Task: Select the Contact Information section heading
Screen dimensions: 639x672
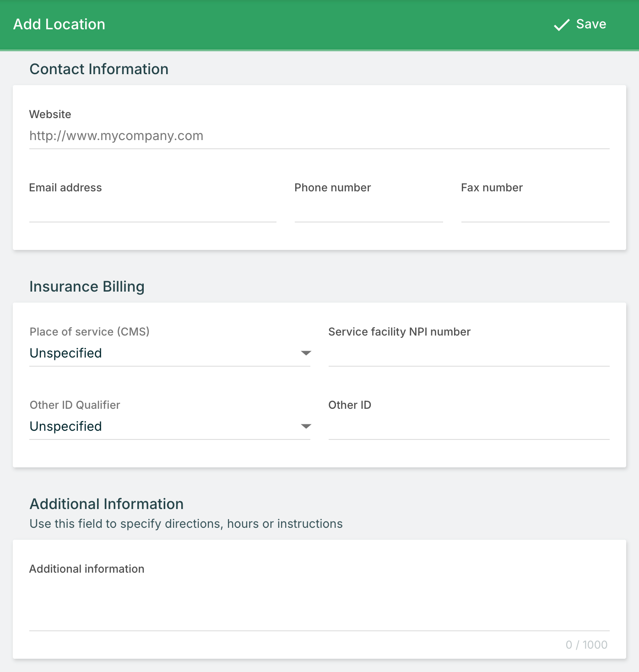Action: tap(99, 69)
